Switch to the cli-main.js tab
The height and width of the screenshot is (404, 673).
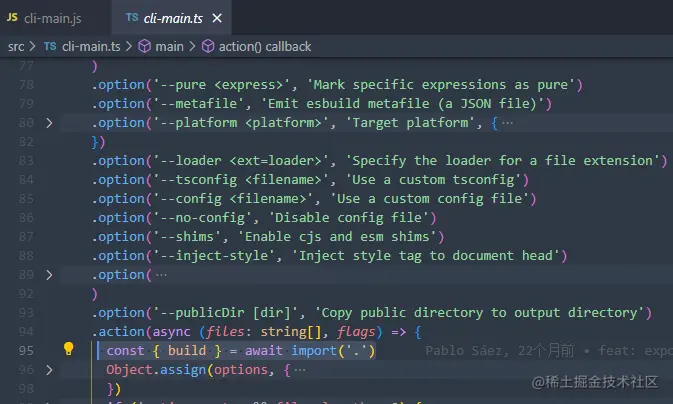point(52,18)
